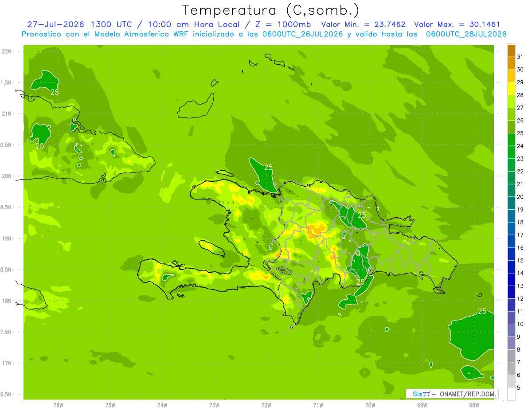The image size is (532, 411).
Task: Click the legend label 5
Action: pyautogui.click(x=519, y=388)
